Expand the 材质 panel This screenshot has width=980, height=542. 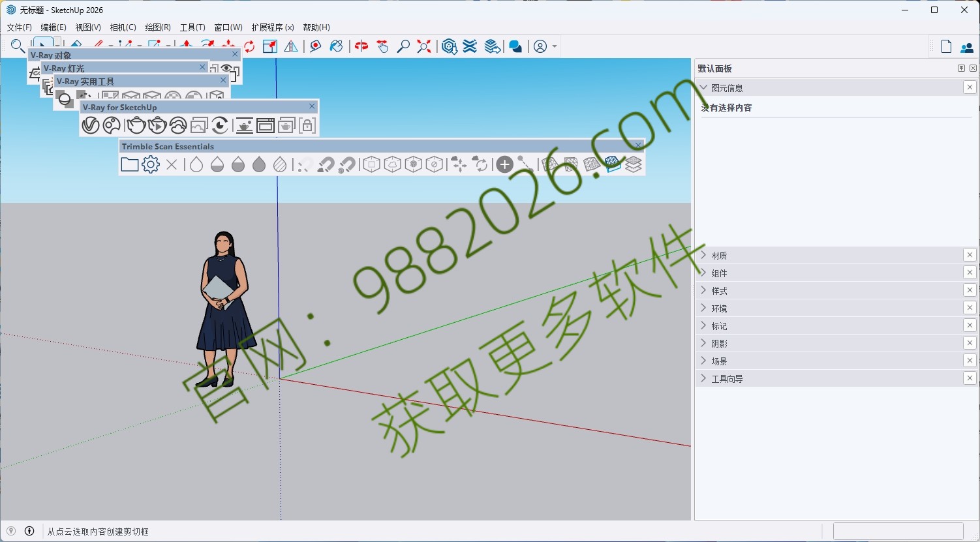[x=703, y=255]
